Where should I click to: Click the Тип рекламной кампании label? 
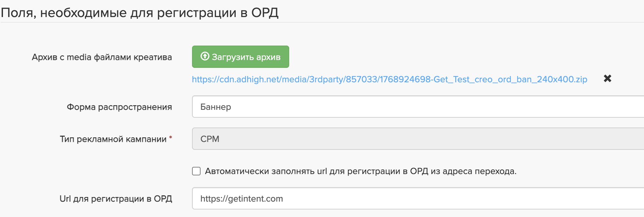click(x=113, y=139)
